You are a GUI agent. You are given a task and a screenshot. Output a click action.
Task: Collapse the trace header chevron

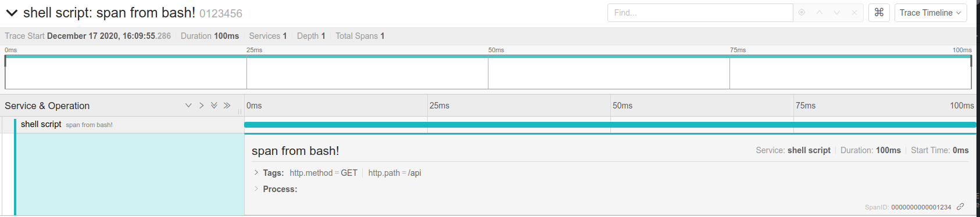pyautogui.click(x=12, y=13)
